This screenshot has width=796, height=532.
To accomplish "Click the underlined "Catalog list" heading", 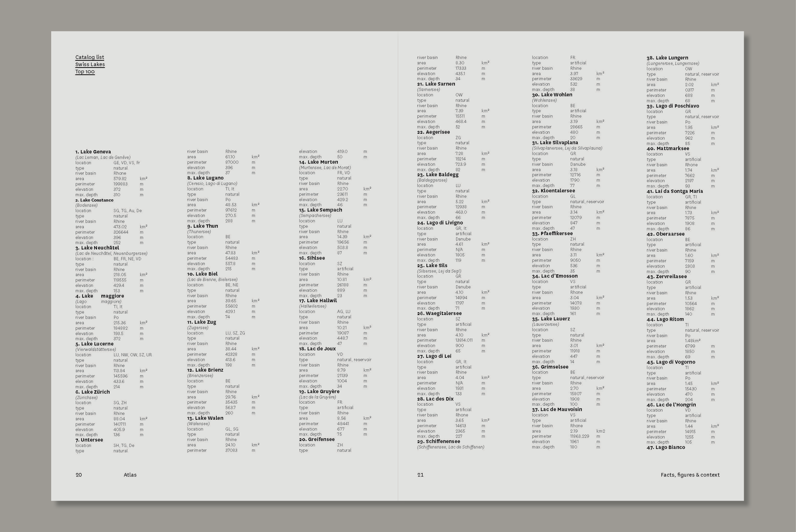I will (89, 57).
